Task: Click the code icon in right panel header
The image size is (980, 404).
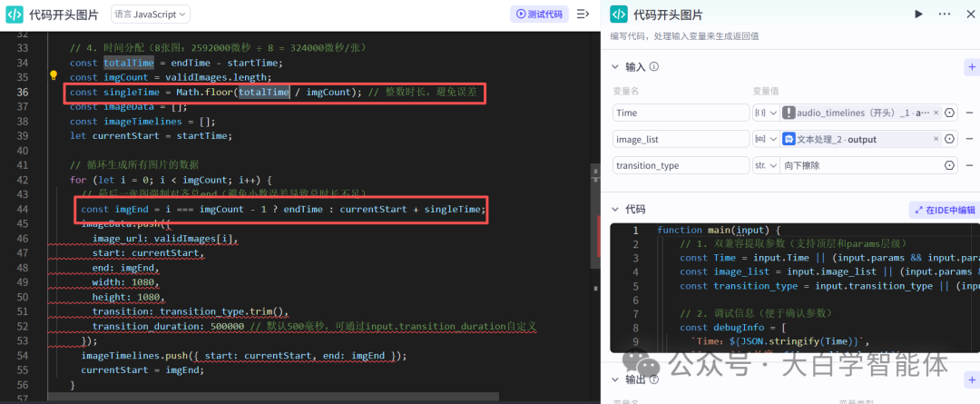Action: coord(619,15)
